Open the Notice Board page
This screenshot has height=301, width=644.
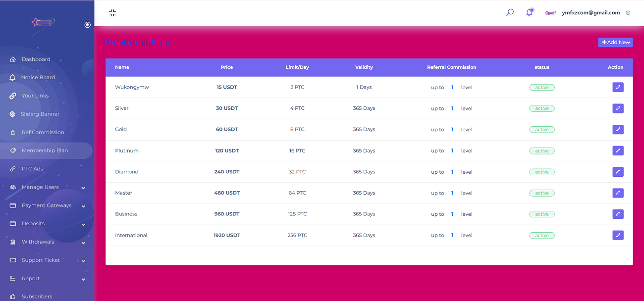coord(38,78)
